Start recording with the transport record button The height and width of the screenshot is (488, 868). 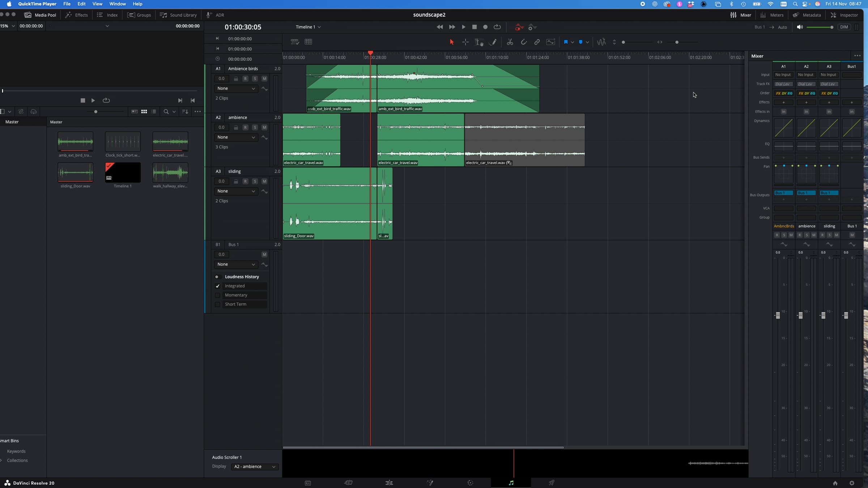[x=485, y=27]
